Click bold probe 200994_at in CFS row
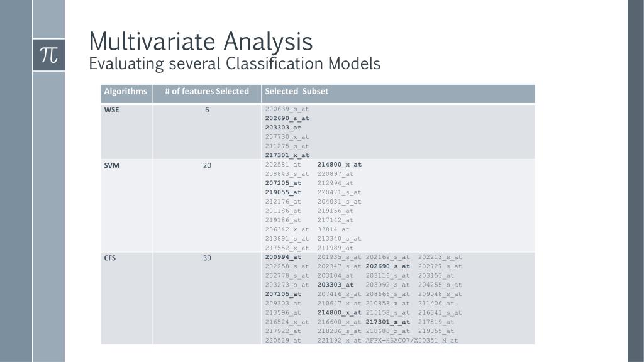This screenshot has width=644, height=362. tap(283, 257)
